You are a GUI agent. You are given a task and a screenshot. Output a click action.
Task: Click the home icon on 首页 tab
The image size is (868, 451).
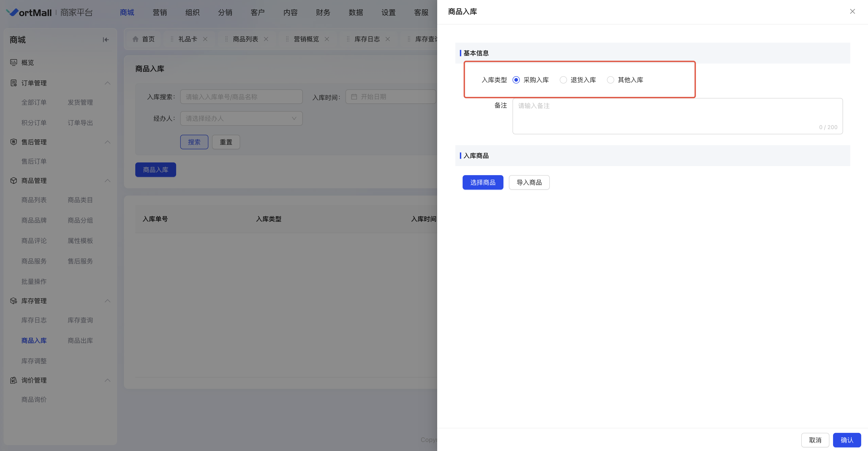(136, 39)
